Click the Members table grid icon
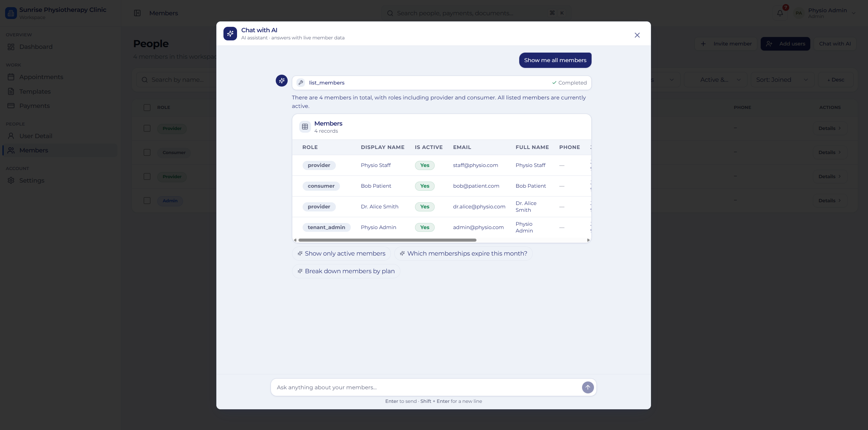 305,127
